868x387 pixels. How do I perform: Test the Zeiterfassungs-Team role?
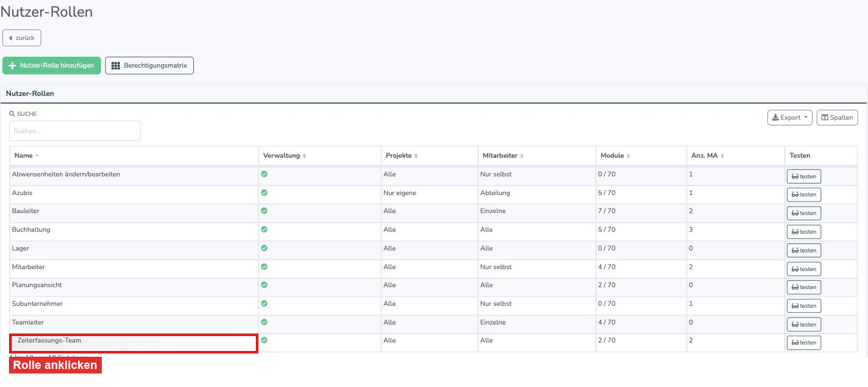(x=804, y=343)
